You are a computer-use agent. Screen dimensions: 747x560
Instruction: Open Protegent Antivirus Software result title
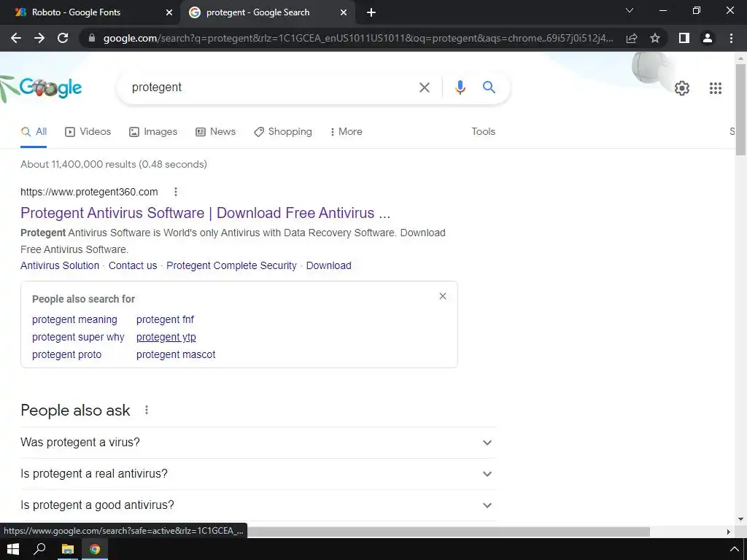point(205,213)
